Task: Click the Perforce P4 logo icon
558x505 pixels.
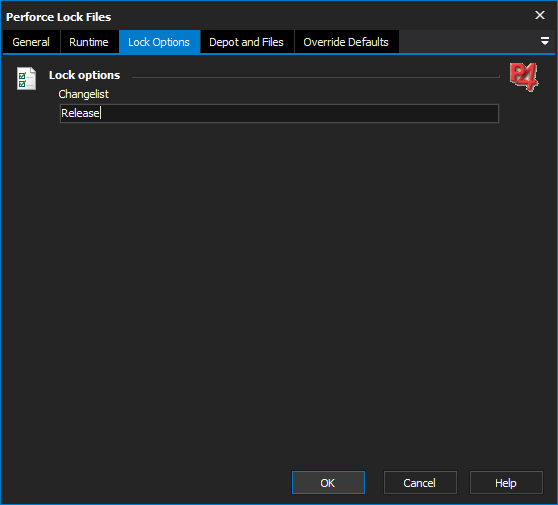Action: [524, 77]
